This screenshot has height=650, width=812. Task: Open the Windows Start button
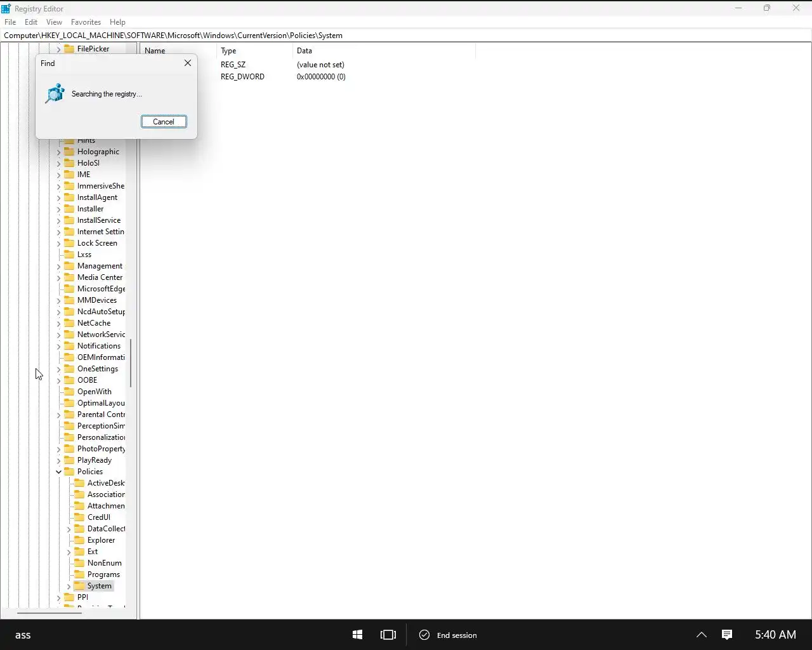pos(357,635)
